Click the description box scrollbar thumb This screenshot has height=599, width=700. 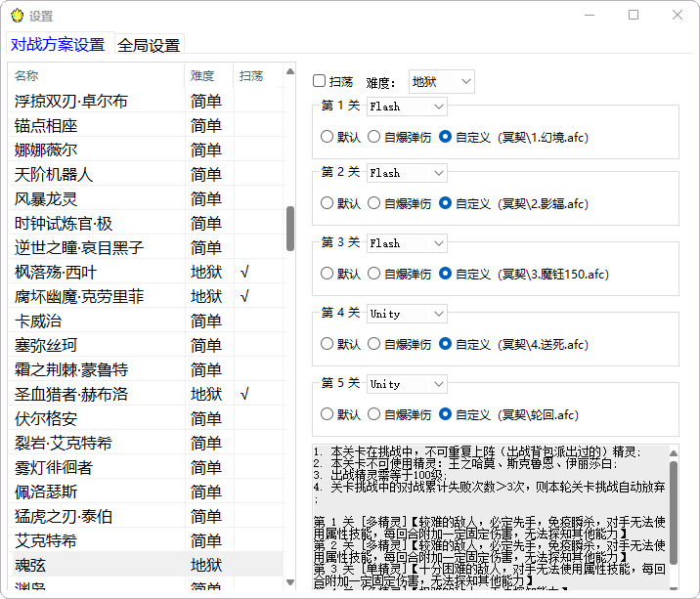[674, 513]
